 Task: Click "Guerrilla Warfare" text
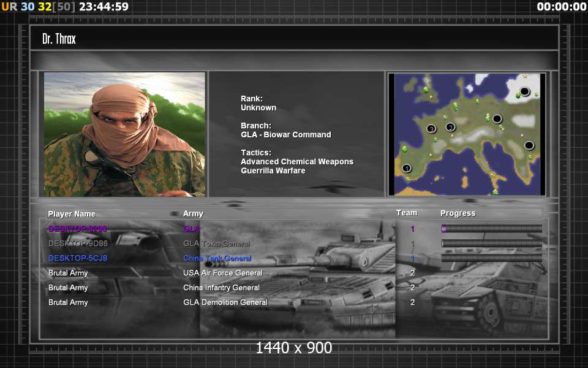point(273,171)
